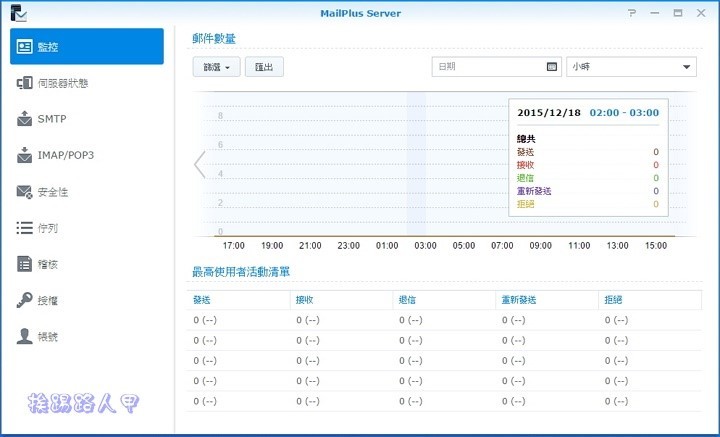Click the MailPlus Server app icon
720x437 pixels.
click(x=18, y=13)
